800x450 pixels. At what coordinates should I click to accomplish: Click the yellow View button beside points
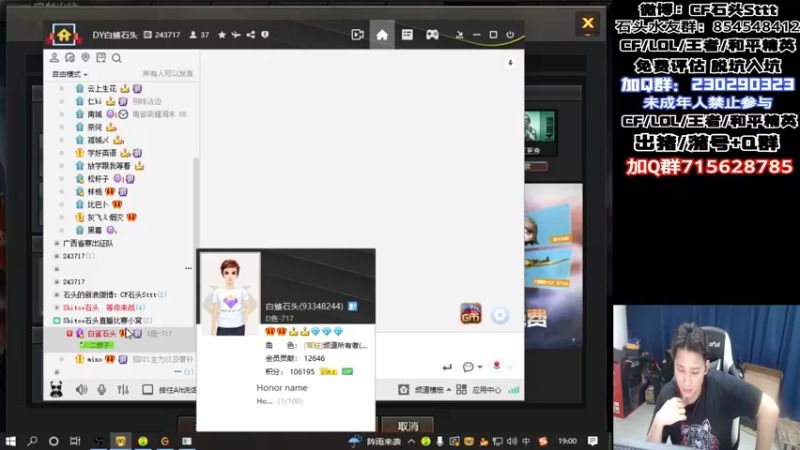point(328,371)
